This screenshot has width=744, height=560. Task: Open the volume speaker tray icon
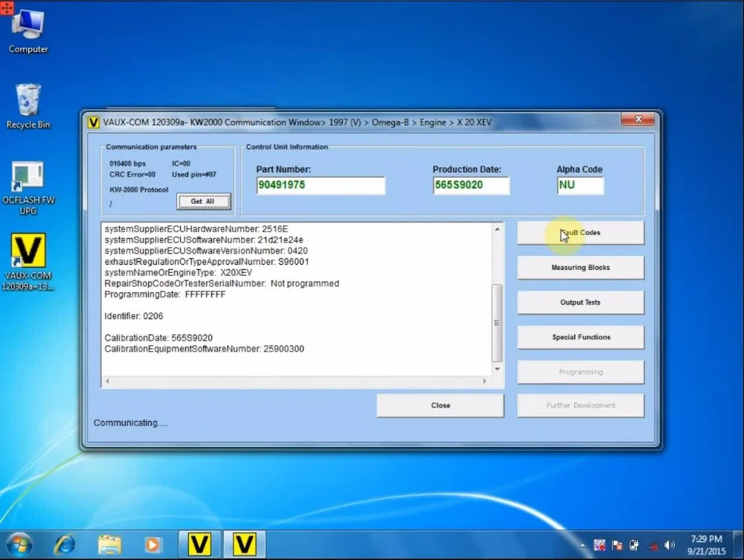coord(670,545)
